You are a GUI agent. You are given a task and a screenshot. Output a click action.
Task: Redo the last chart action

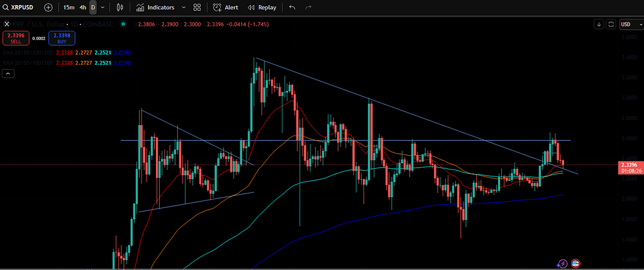coord(308,8)
